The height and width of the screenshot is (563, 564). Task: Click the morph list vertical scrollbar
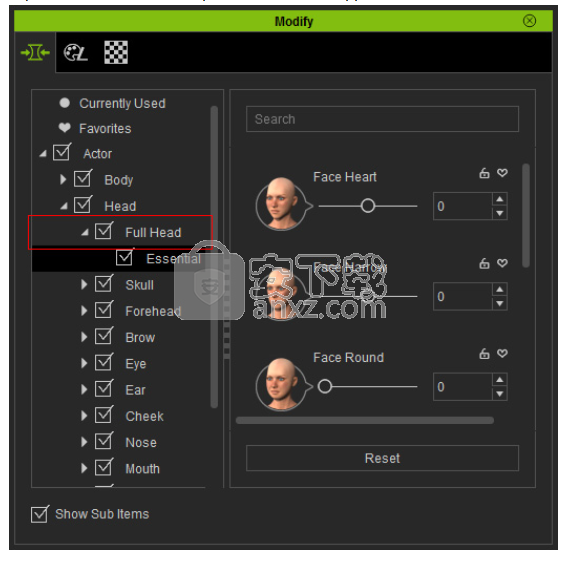click(x=526, y=215)
